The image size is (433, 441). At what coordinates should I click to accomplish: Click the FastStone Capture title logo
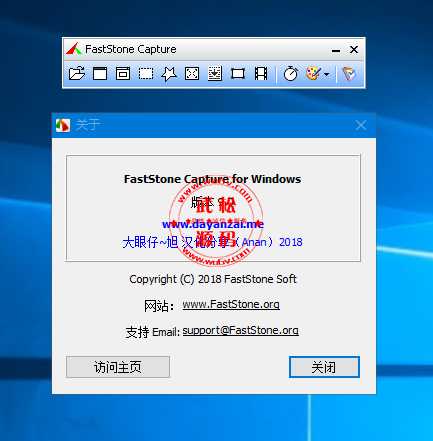pyautogui.click(x=74, y=49)
